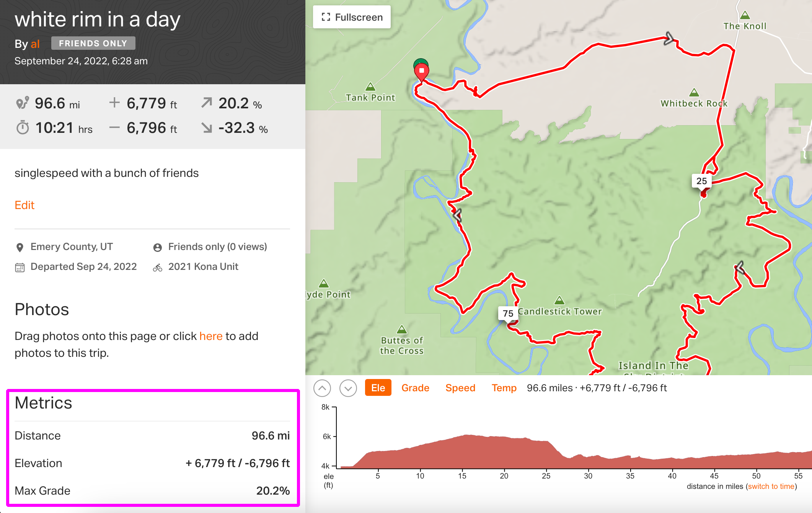Click the distance pin icon beside 96.6 mi
The image size is (812, 513).
point(23,103)
